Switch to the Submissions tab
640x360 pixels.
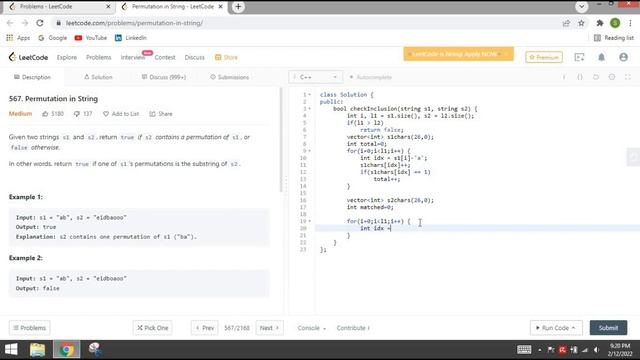pyautogui.click(x=229, y=77)
